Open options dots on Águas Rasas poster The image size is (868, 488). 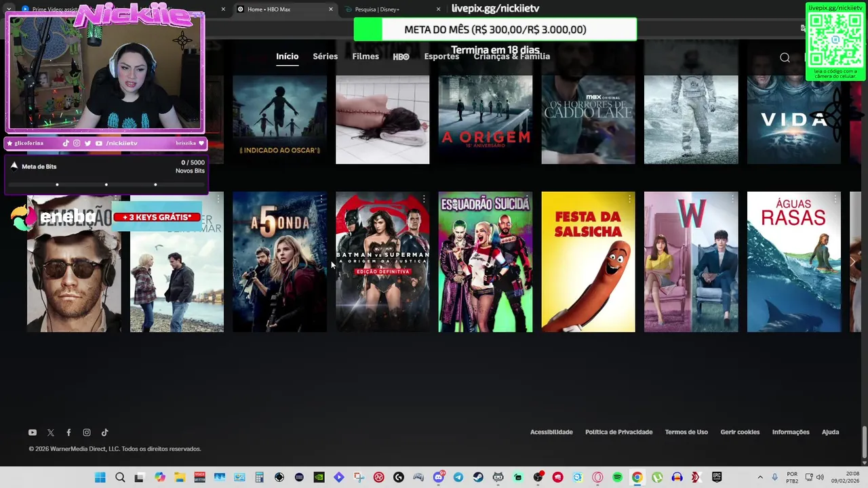[x=835, y=199]
